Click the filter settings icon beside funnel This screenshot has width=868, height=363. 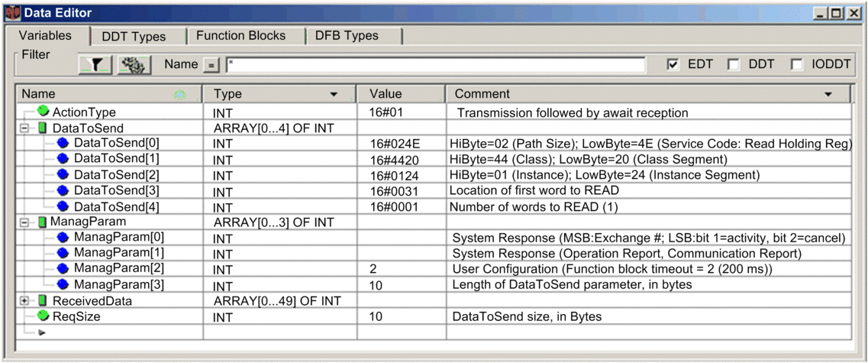coord(134,65)
